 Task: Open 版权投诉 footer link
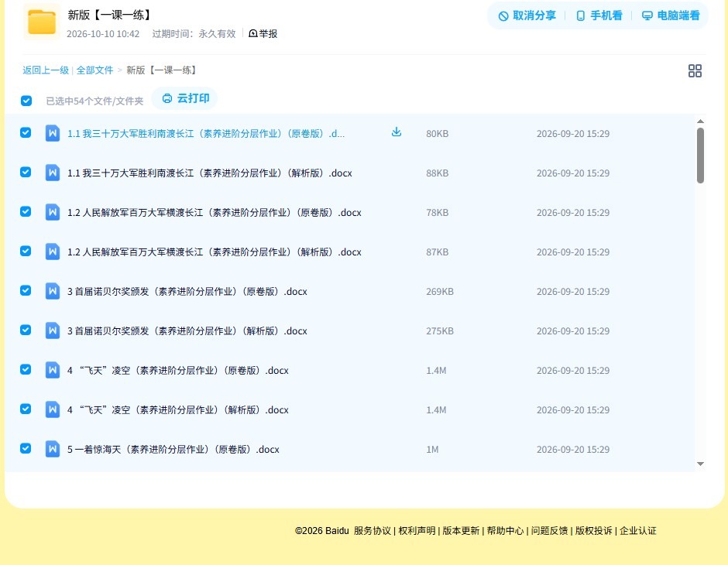594,531
